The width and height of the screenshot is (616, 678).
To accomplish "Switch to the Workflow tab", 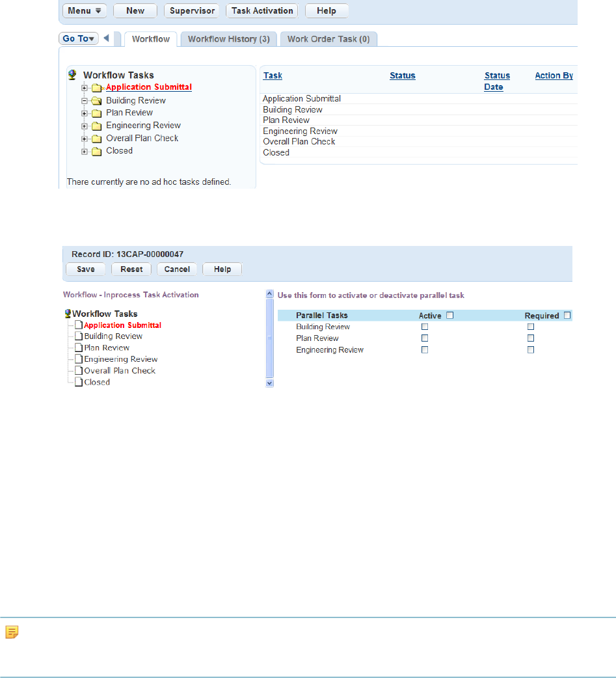I will point(151,39).
